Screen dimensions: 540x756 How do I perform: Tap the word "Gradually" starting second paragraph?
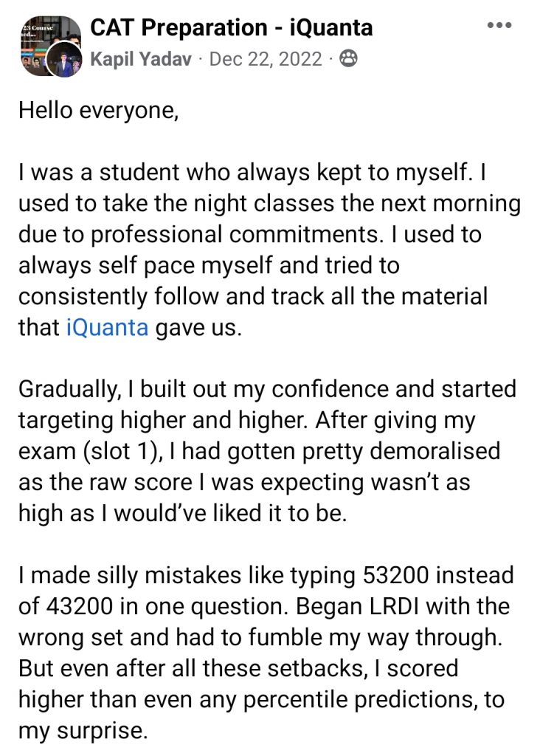69,390
